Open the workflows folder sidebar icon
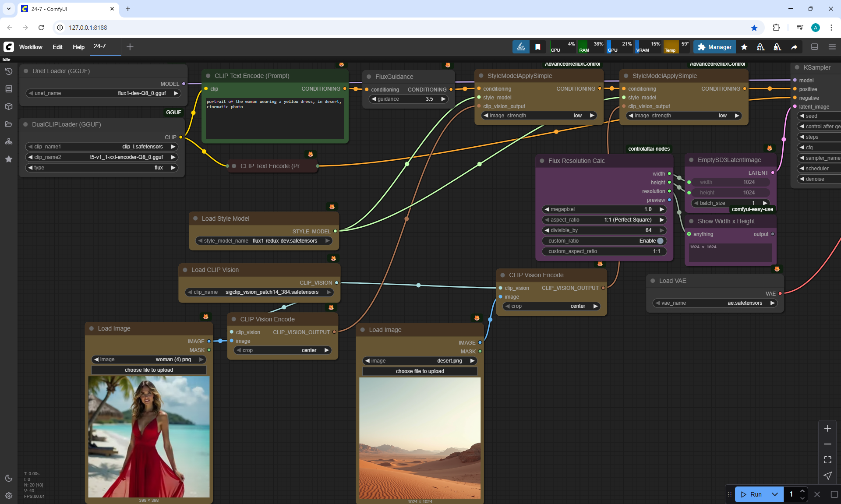841x504 pixels. 9,124
